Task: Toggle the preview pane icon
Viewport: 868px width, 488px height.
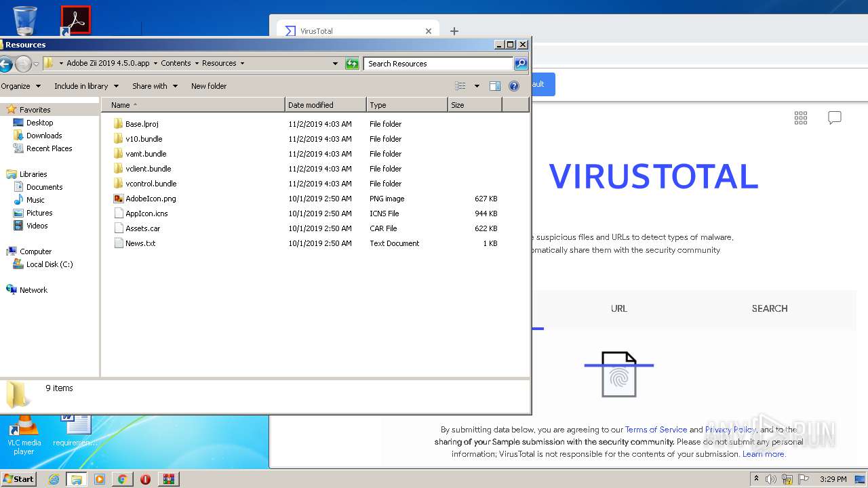Action: tap(495, 86)
